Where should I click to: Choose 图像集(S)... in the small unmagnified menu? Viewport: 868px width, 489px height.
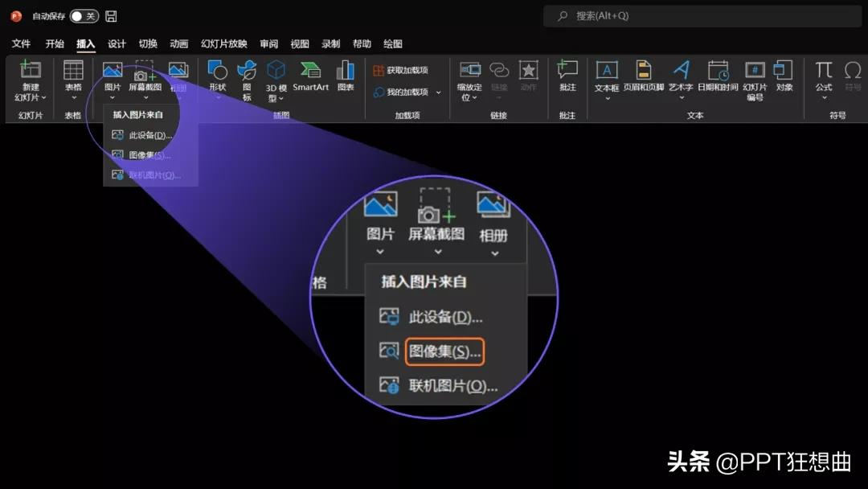click(x=149, y=155)
